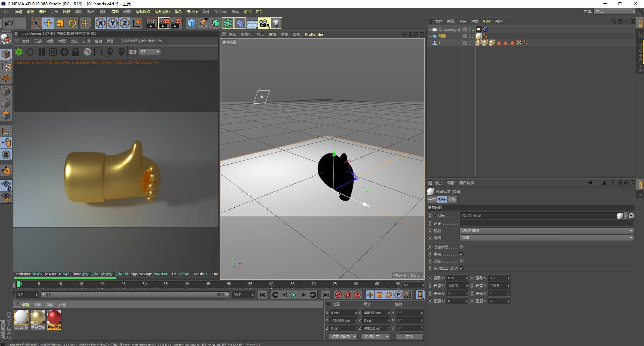Open the 摄像机 viewport menu
Image resolution: width=644 pixels, height=346 pixels.
pos(246,34)
